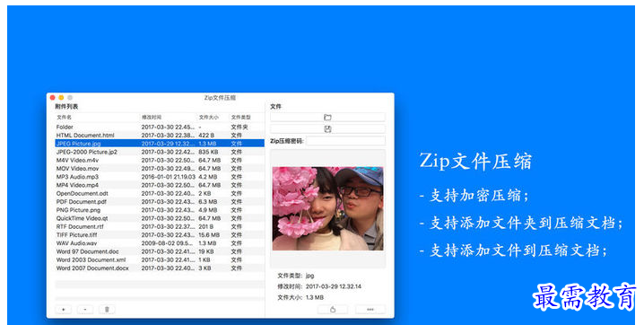644x325 pixels.
Task: Select the OpenDocument.odt row
Action: tap(160, 194)
